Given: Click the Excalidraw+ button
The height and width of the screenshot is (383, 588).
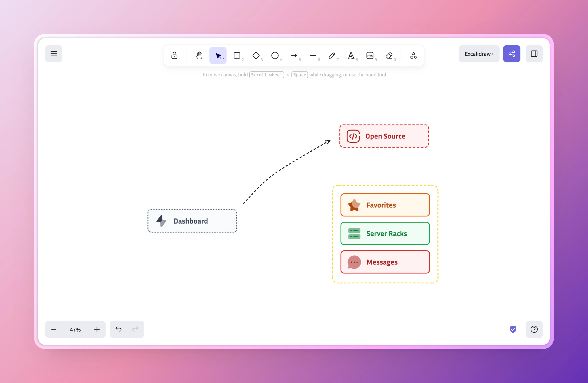Looking at the screenshot, I should click(479, 54).
